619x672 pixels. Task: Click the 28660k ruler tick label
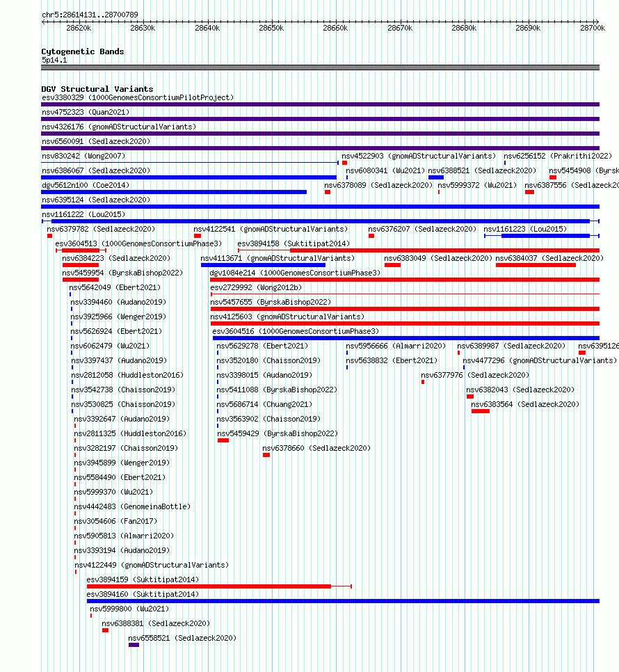[335, 29]
